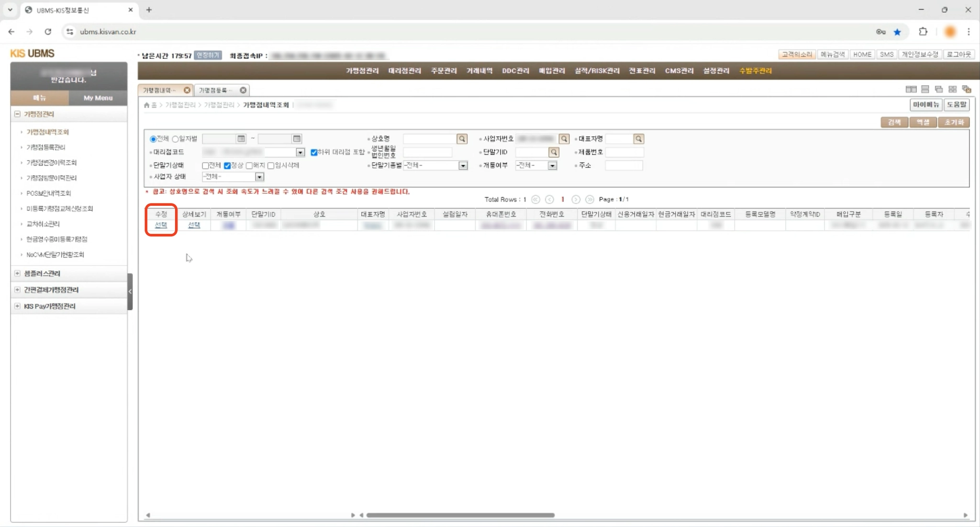Open the 단말기종별 dropdown
The height and width of the screenshot is (527, 980).
[x=463, y=166]
